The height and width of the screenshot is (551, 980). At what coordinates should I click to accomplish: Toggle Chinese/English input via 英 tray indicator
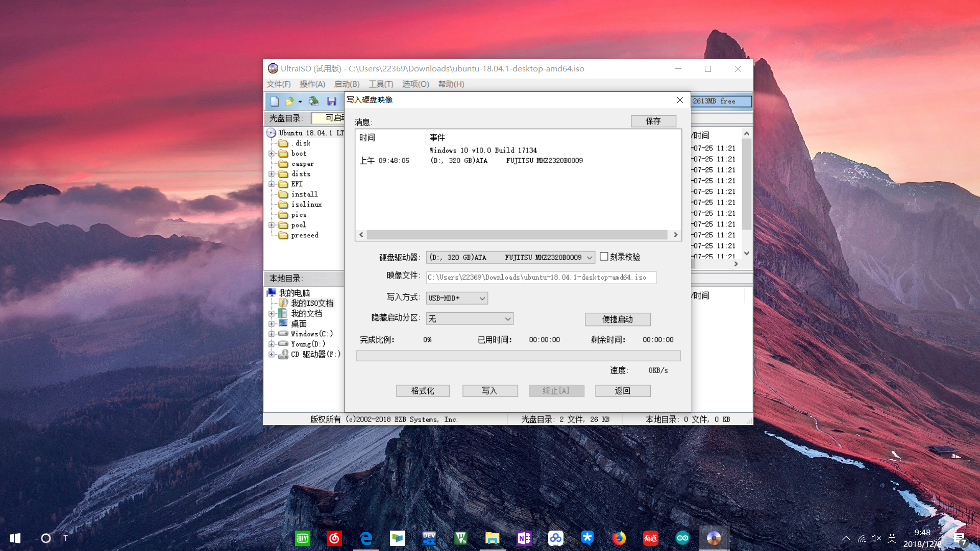(892, 538)
